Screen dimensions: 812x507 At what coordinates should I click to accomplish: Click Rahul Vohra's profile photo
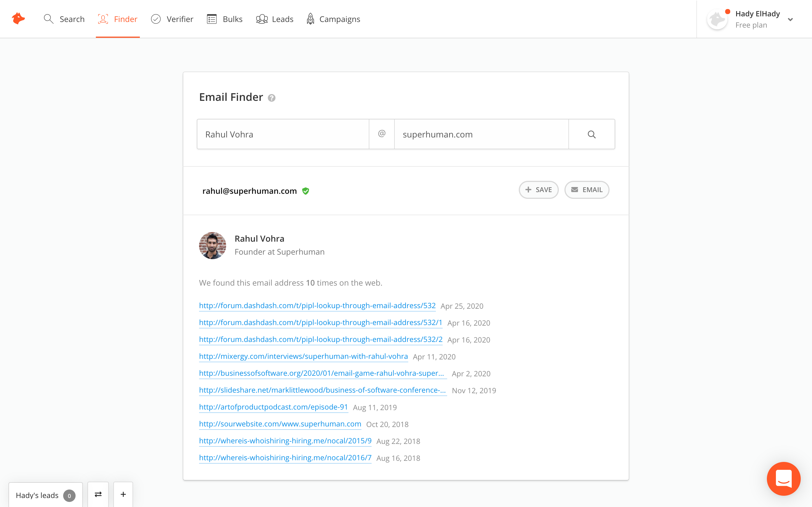click(x=212, y=245)
